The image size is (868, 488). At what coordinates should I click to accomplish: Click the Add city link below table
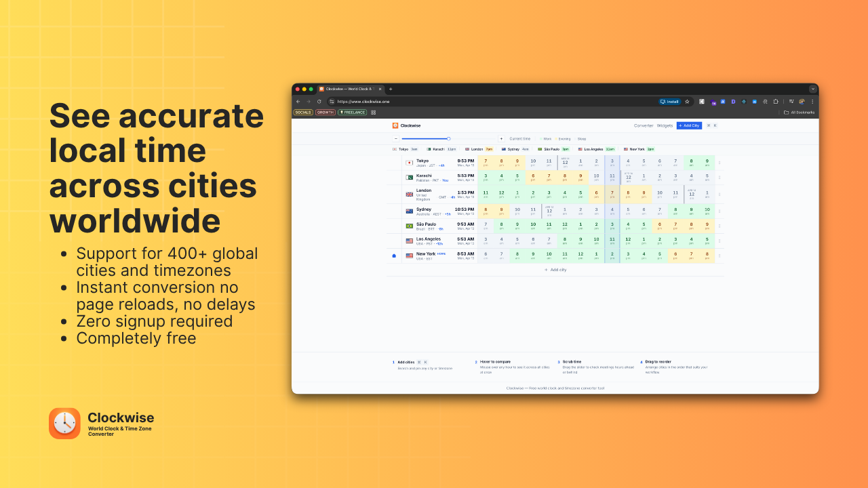click(555, 270)
